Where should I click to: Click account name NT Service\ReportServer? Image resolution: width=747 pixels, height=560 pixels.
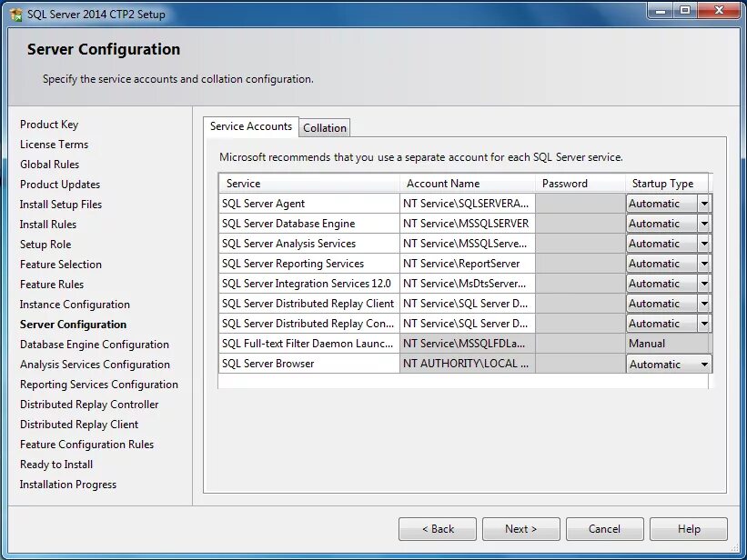coord(468,264)
